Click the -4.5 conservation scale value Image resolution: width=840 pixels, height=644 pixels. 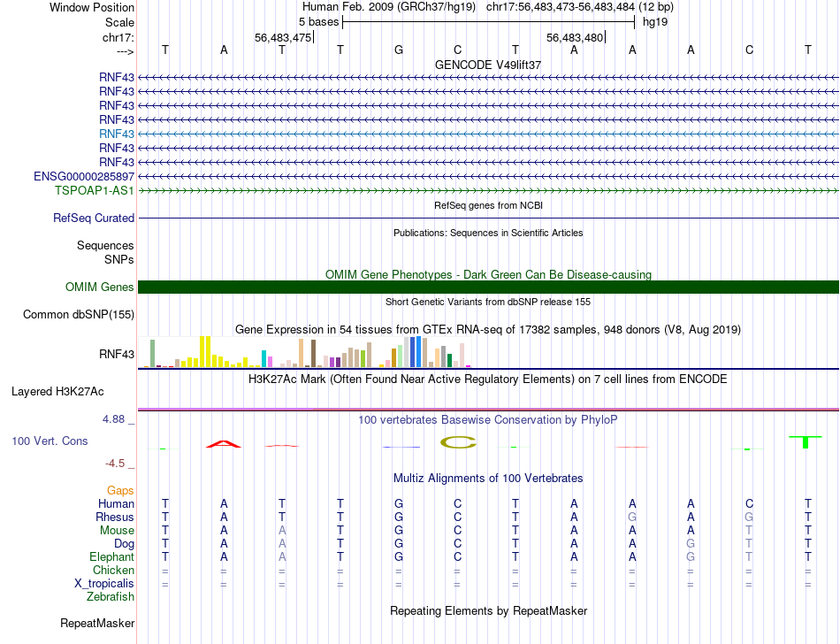click(x=115, y=464)
